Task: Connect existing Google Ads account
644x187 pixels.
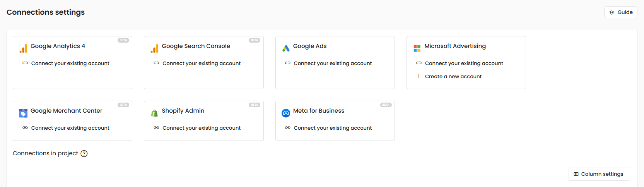Action: 332,63
